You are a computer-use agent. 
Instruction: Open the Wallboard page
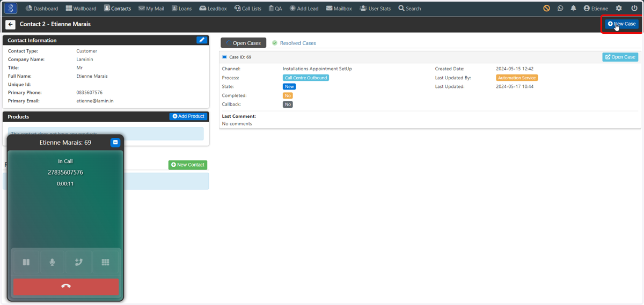81,9
